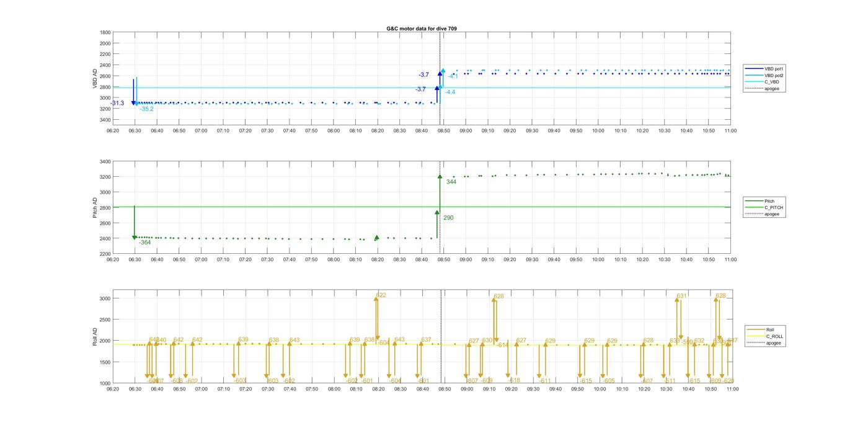Click the '-606' label in Roll plot
The image size is (868, 430).
tap(176, 381)
